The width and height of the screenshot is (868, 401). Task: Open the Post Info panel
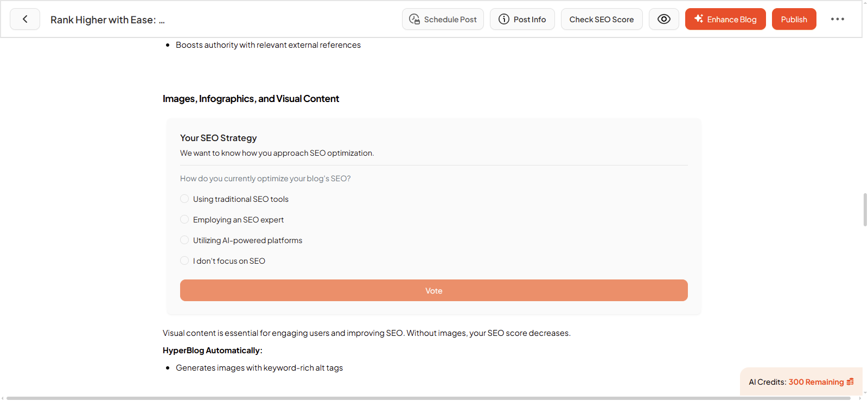pos(522,19)
